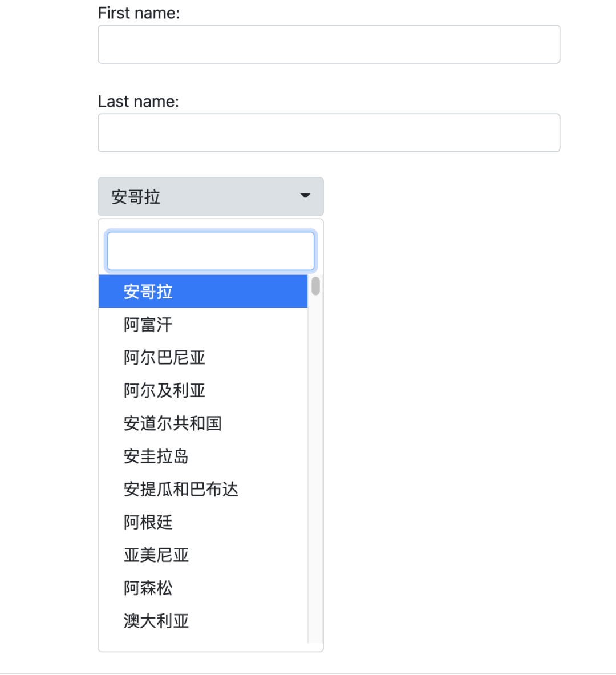Collapse the country dropdown via its caret arrow
The width and height of the screenshot is (616, 675).
point(306,196)
